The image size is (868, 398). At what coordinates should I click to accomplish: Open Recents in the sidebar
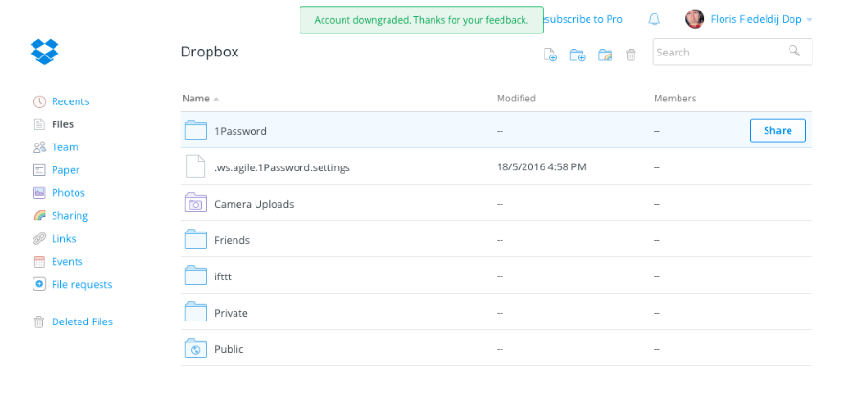click(70, 101)
